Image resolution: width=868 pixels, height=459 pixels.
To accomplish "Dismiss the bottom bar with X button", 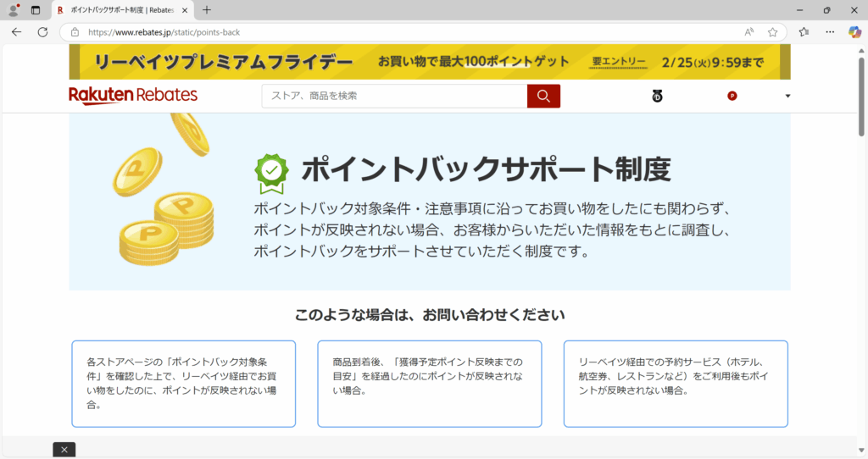I will (x=64, y=449).
